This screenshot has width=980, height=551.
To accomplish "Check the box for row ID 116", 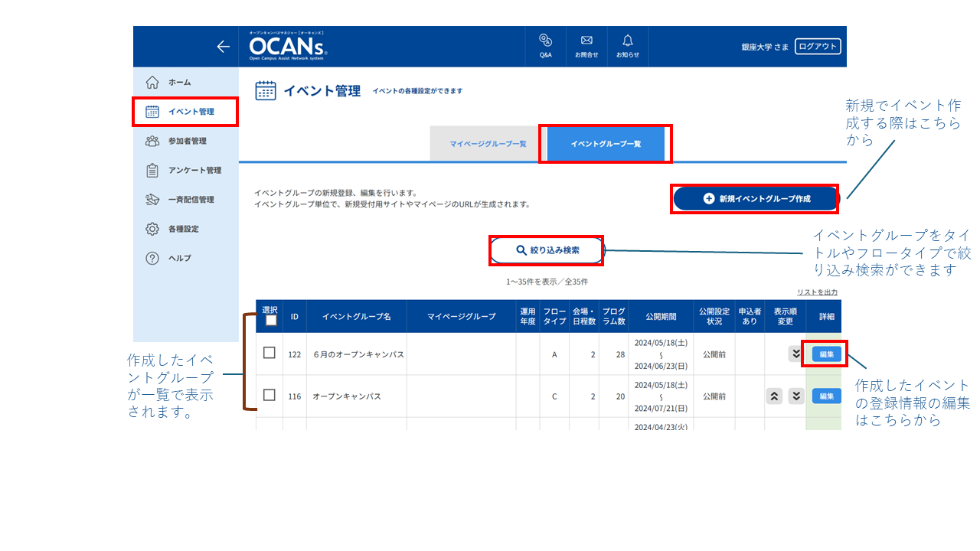I will tap(269, 395).
